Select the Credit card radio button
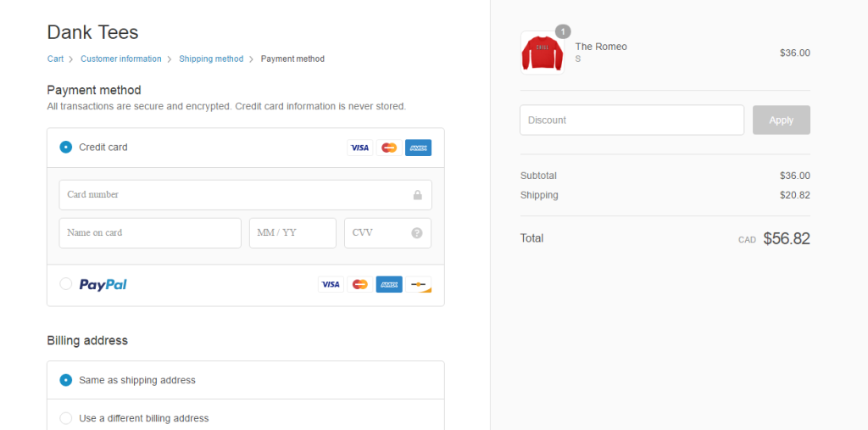This screenshot has height=430, width=868. (66, 148)
